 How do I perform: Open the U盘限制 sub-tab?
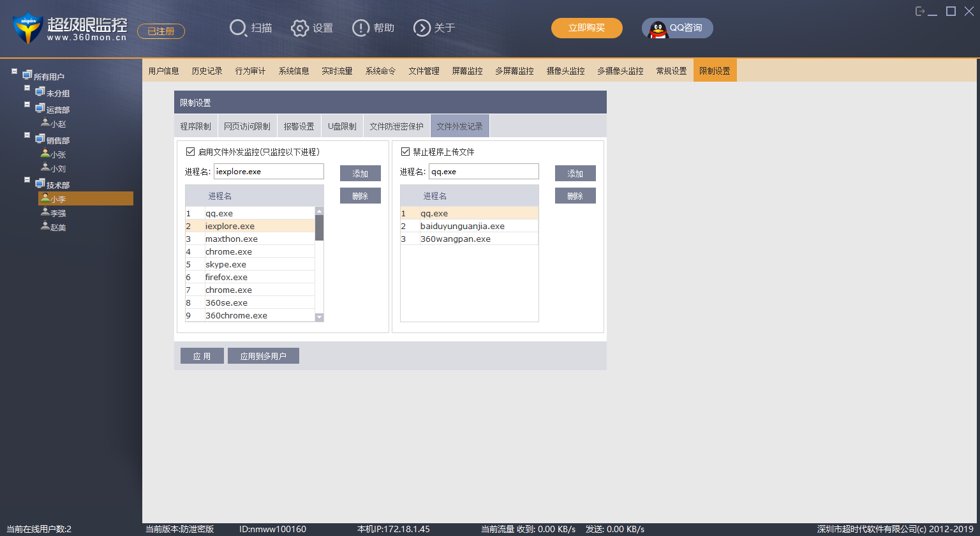[x=342, y=126]
